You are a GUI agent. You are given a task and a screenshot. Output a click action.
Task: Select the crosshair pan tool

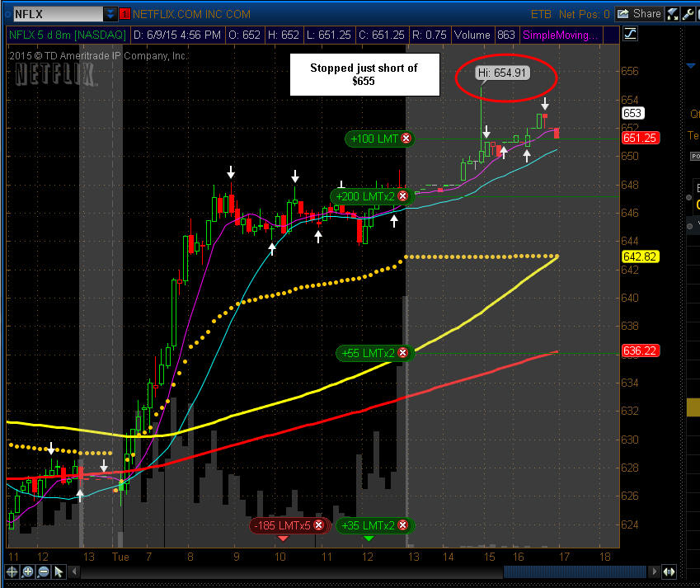(12, 572)
